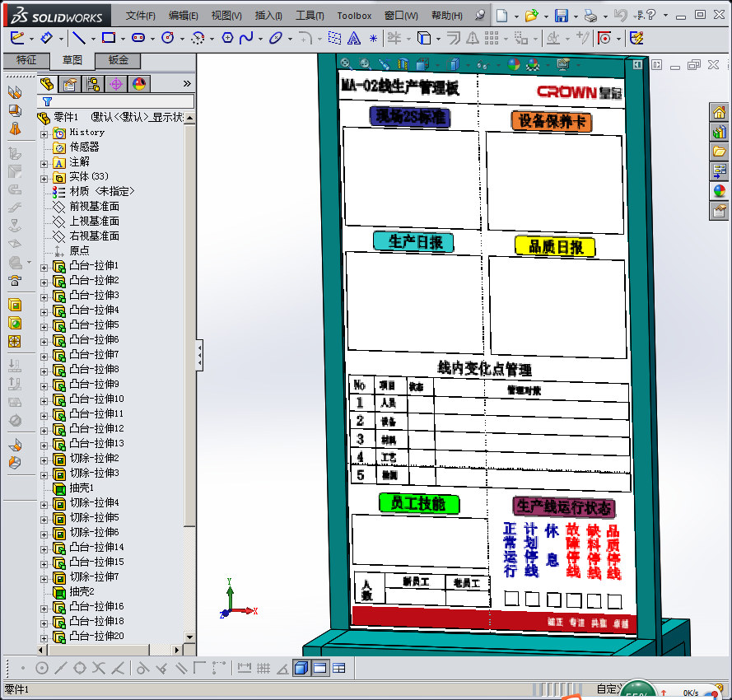Viewport: 732px width, 700px height.
Task: Expand the 凸台-拉伸13 feature
Action: coord(44,446)
